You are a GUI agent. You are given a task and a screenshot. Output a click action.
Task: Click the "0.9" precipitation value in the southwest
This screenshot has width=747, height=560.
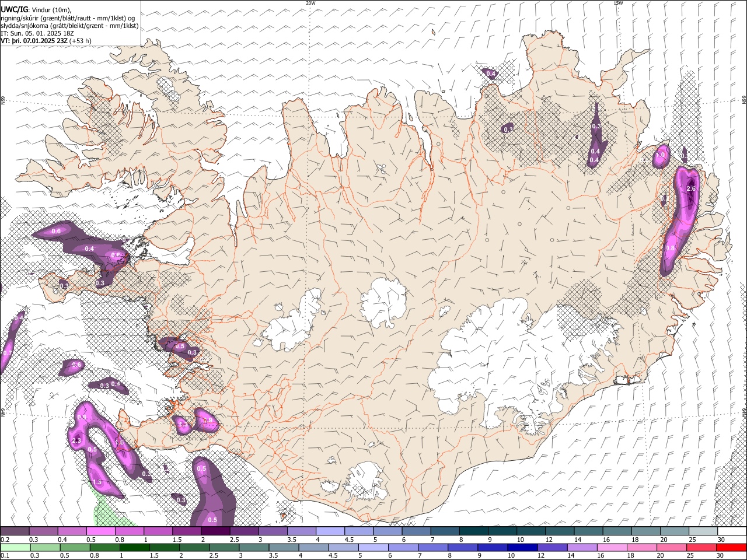point(207,420)
